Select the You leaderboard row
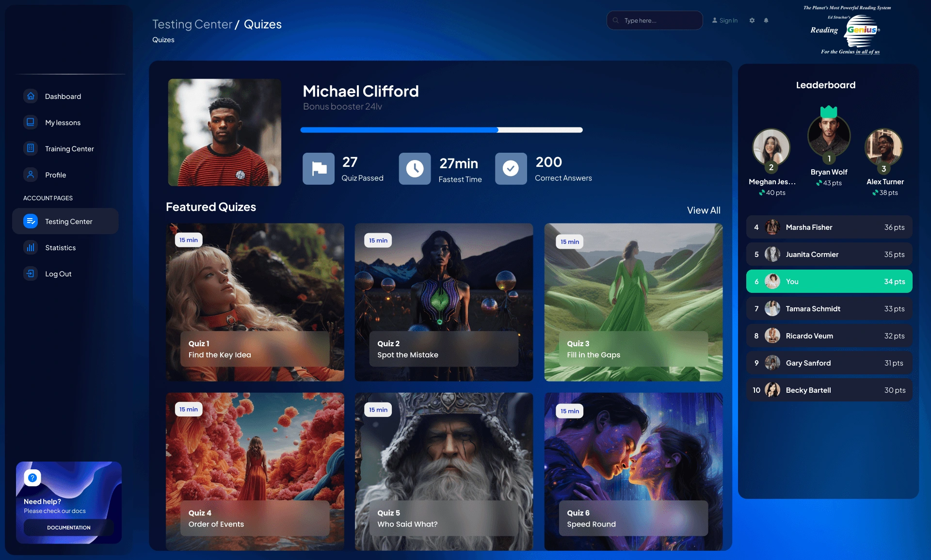The image size is (931, 560). [x=829, y=281]
